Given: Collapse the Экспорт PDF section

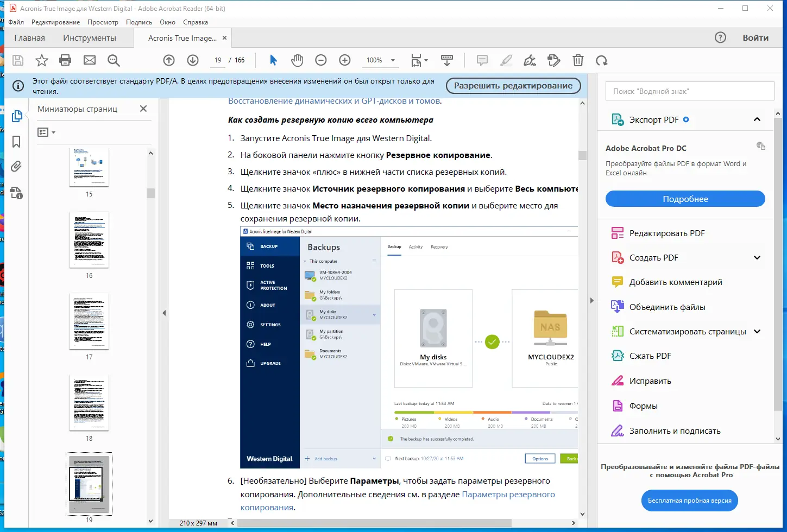Looking at the screenshot, I should click(x=757, y=119).
